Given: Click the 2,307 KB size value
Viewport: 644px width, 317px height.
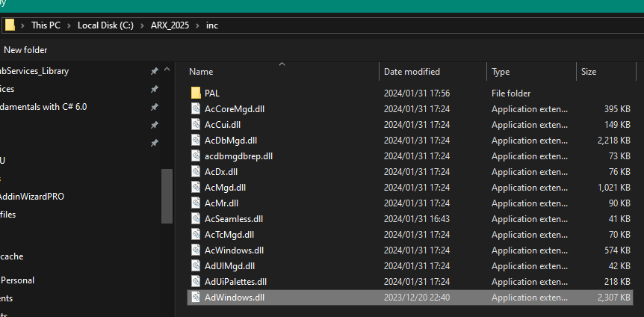Looking at the screenshot, I should click(613, 298).
